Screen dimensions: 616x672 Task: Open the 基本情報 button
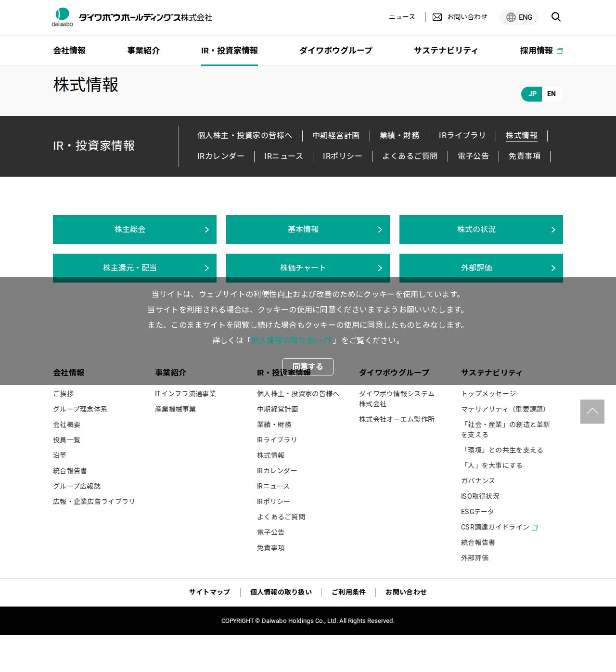(x=308, y=230)
